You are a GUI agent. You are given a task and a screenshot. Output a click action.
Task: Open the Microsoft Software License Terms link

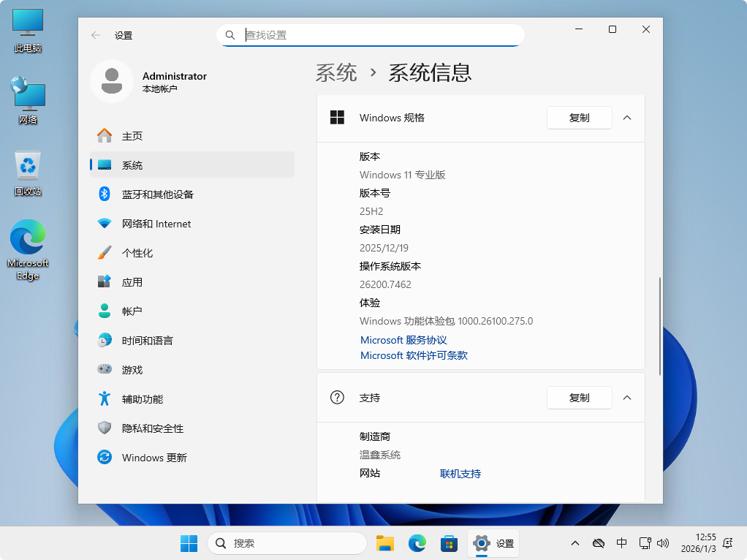coord(414,355)
